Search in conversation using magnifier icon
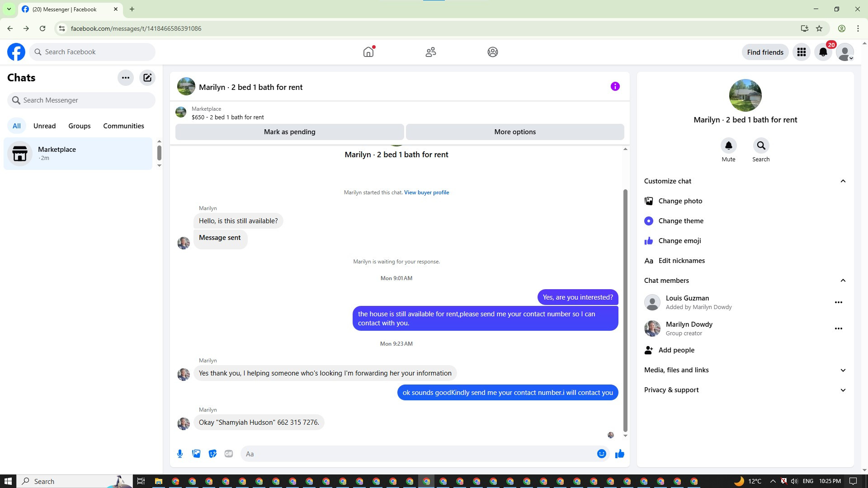 pyautogui.click(x=761, y=145)
